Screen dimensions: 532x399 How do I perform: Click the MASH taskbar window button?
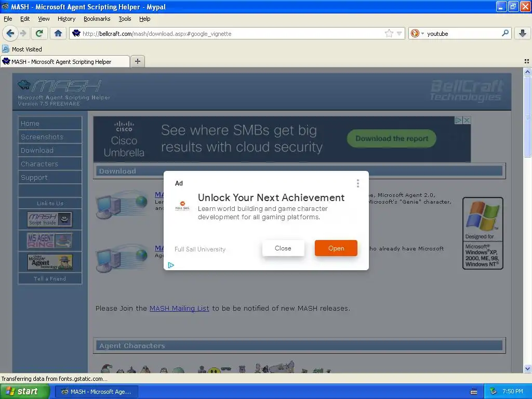click(x=96, y=392)
